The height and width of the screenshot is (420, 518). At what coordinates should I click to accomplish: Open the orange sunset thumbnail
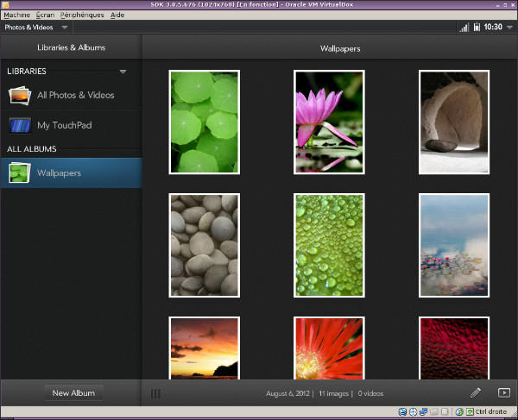click(205, 348)
